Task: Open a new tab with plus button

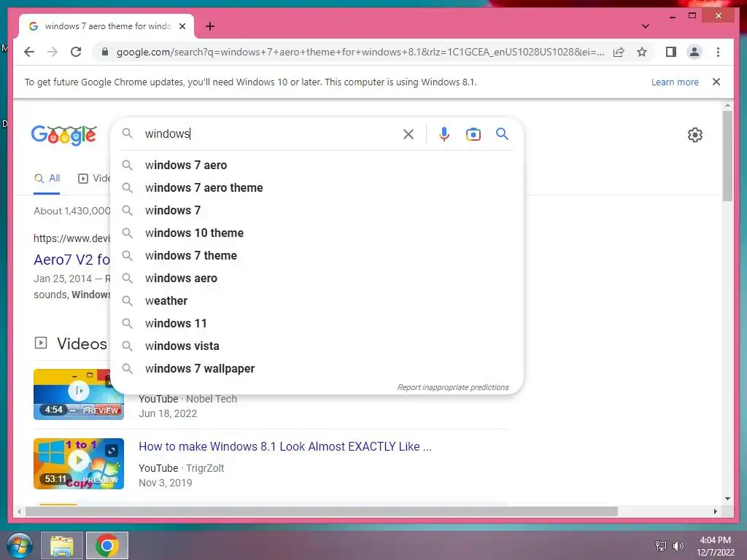Action: click(x=210, y=26)
